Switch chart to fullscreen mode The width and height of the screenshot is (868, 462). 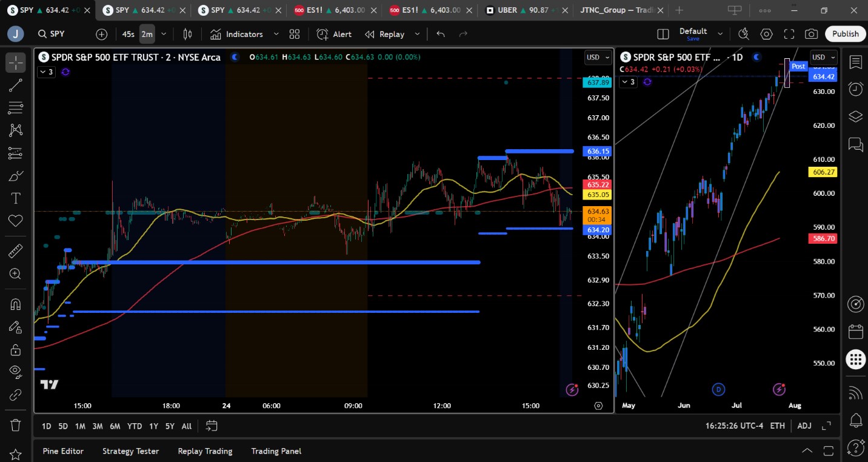click(789, 35)
